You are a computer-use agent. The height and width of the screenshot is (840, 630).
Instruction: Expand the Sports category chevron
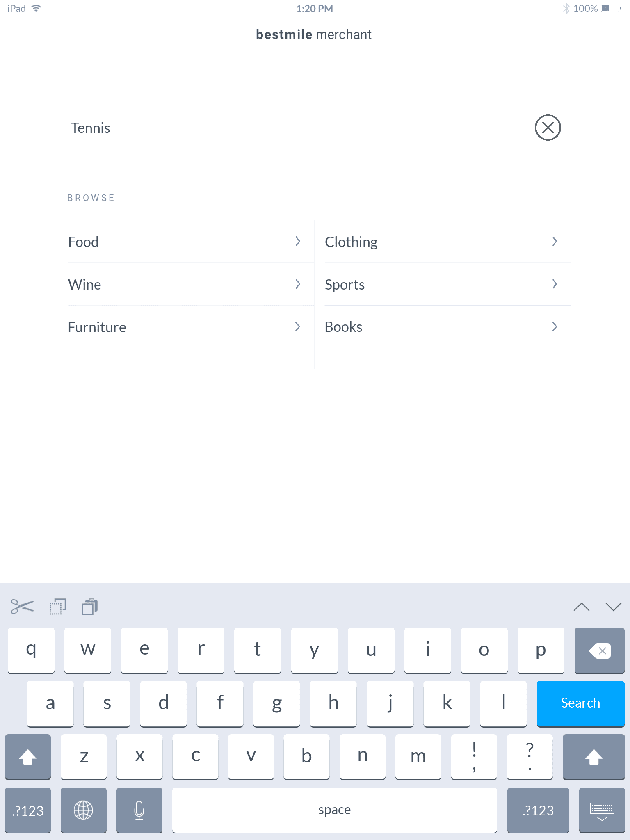[555, 284]
